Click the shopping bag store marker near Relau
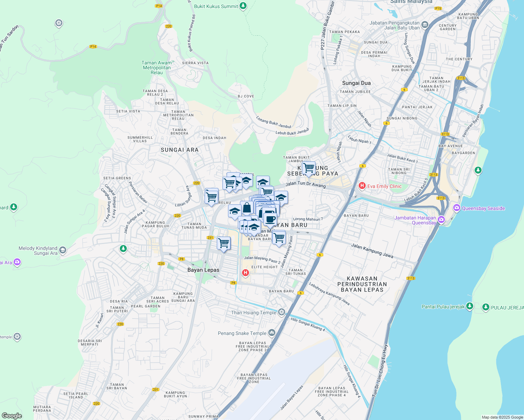 (x=247, y=206)
